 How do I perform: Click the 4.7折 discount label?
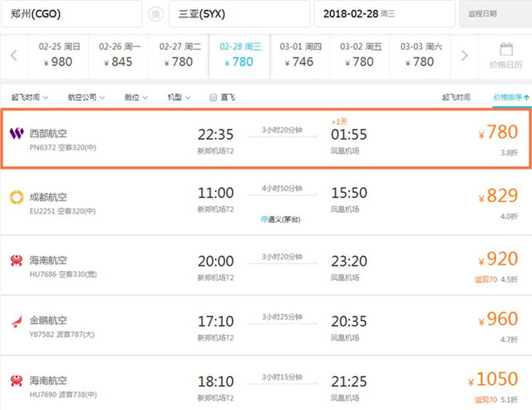coord(510,339)
